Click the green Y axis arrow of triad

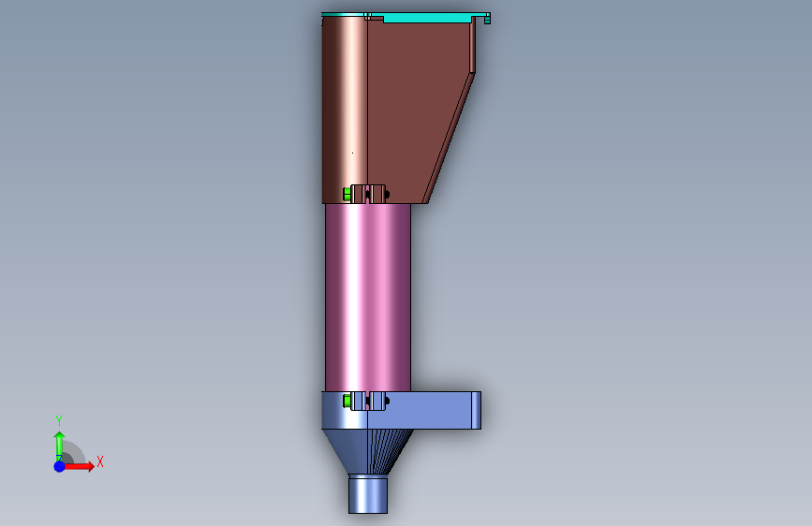click(x=60, y=446)
